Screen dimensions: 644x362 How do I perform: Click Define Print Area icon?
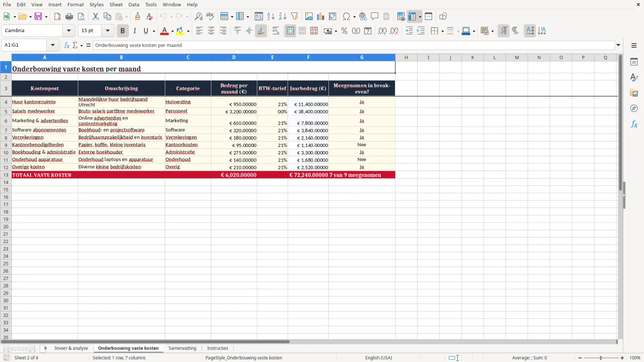401,17
